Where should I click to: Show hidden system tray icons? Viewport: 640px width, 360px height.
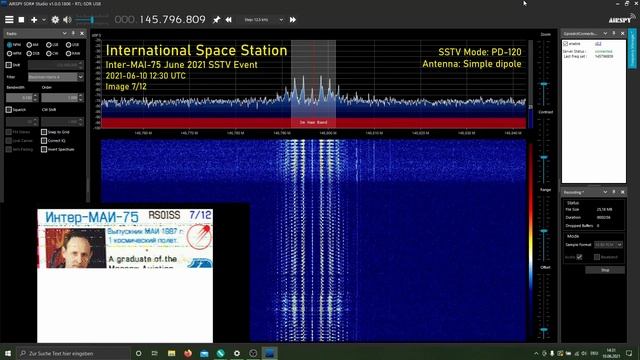[x=536, y=353]
